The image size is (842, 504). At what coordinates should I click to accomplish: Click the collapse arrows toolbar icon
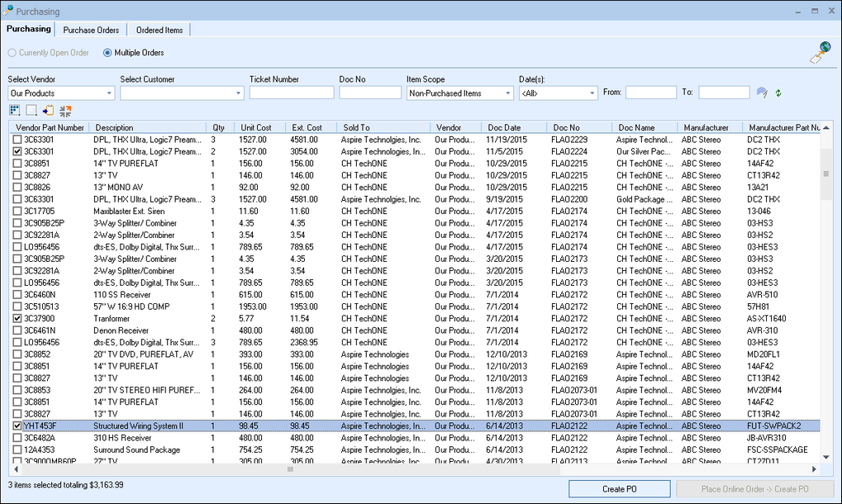click(x=66, y=110)
